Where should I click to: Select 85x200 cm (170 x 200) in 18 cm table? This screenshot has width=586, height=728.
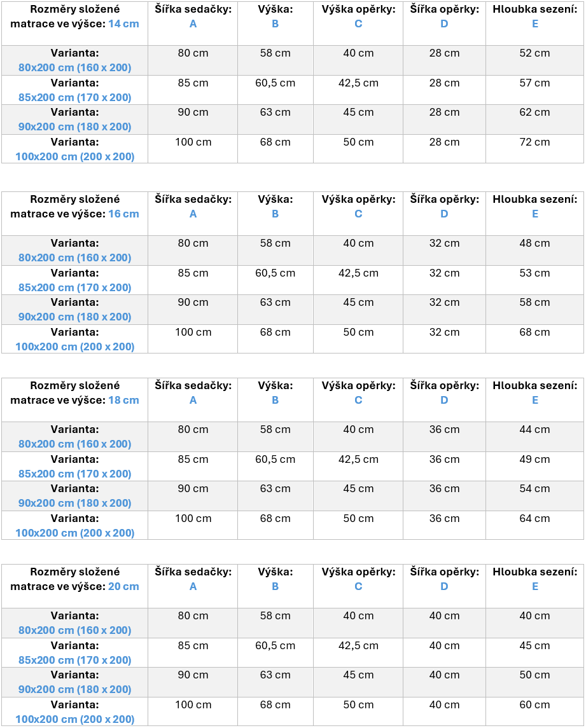(75, 474)
